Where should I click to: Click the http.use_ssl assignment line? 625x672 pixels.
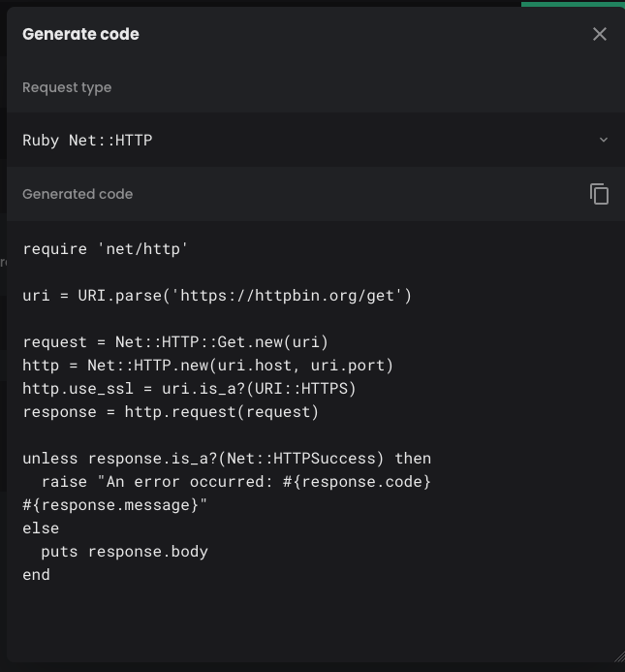click(189, 389)
